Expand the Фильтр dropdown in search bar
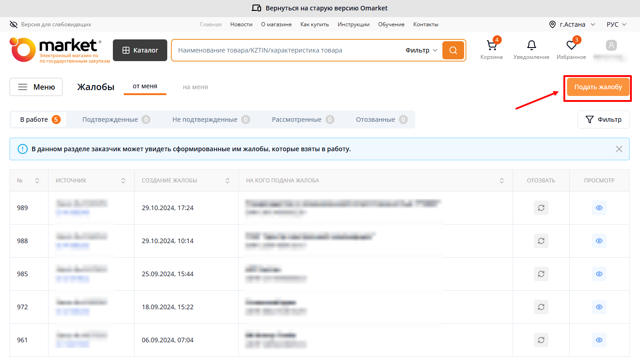 point(421,50)
